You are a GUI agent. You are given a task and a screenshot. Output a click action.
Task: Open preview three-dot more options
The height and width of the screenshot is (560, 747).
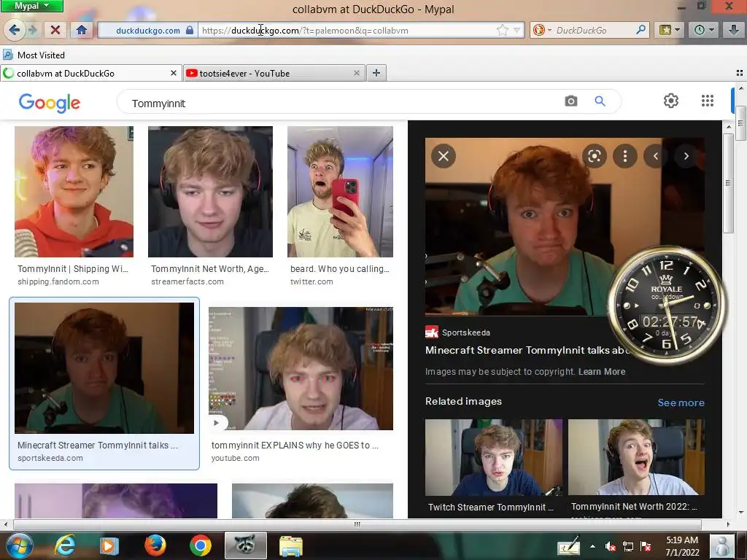[625, 156]
